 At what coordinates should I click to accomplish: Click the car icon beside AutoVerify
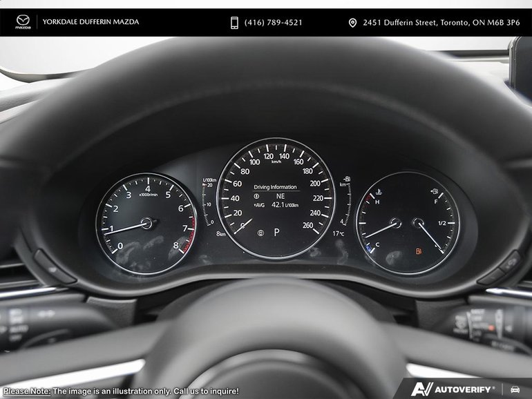(515, 389)
